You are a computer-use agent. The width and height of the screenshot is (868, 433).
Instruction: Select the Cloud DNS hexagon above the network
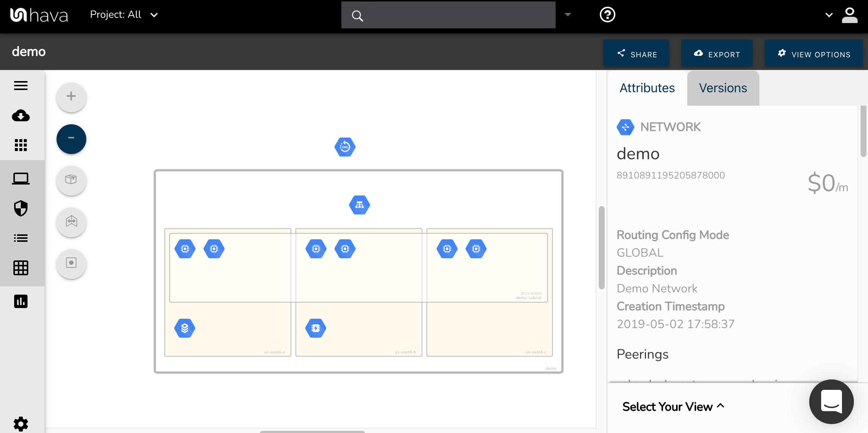click(344, 147)
